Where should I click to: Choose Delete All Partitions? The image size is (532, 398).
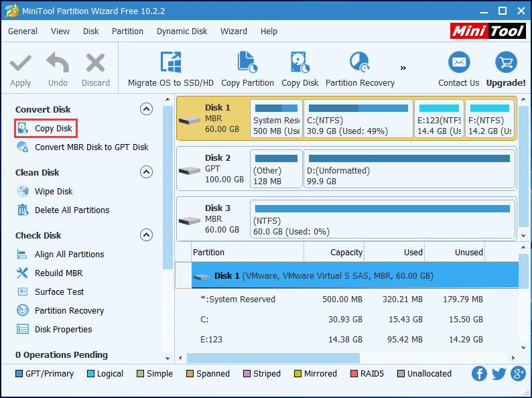coord(63,210)
